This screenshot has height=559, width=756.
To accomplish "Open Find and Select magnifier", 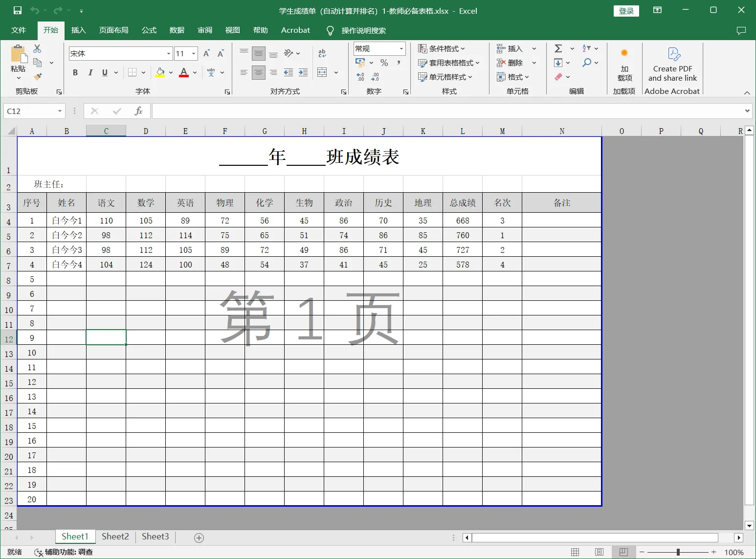I will click(x=587, y=63).
